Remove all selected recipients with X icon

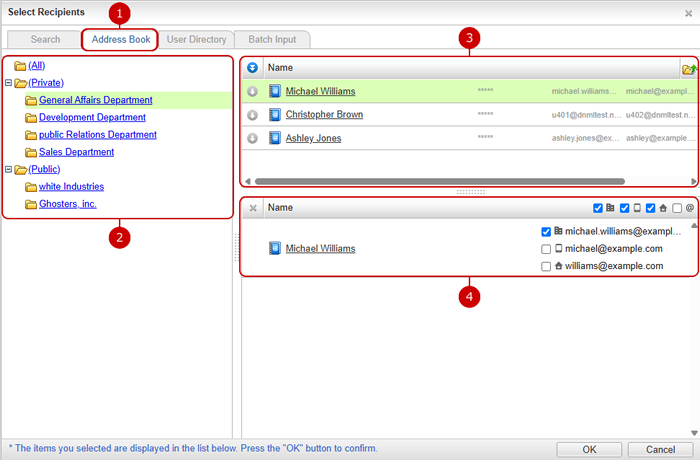pos(253,208)
